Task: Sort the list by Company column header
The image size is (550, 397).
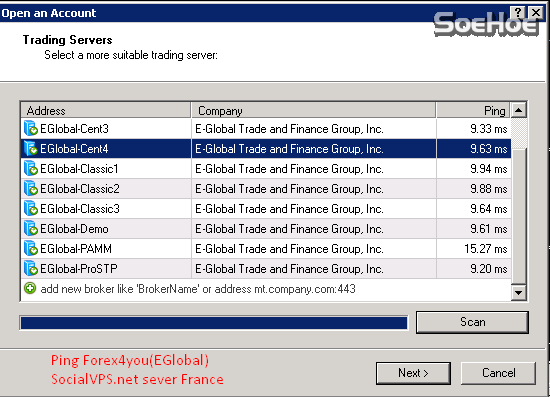Action: (314, 110)
